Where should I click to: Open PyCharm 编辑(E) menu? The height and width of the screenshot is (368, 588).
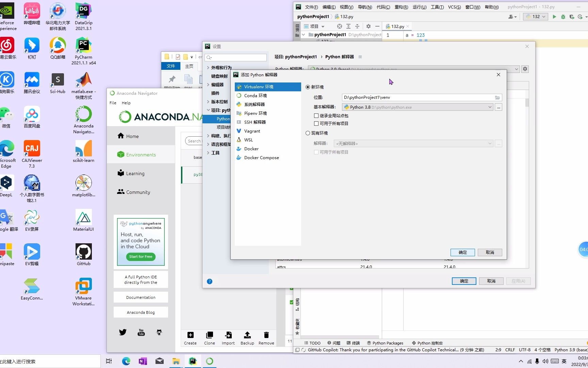point(329,7)
